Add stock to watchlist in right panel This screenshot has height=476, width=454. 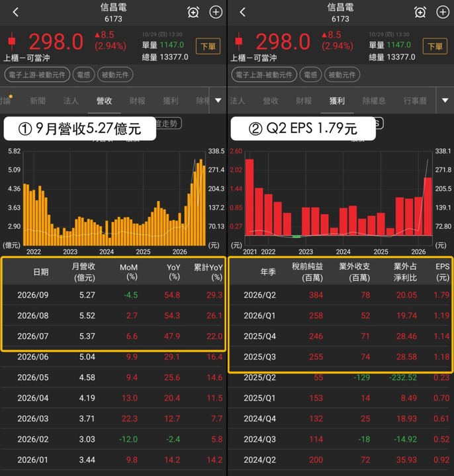(x=443, y=12)
